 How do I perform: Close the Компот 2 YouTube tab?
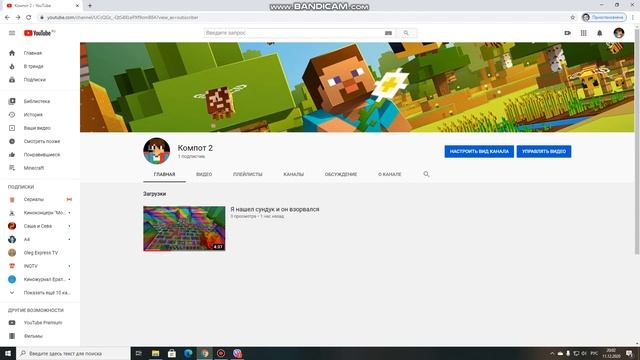point(78,6)
